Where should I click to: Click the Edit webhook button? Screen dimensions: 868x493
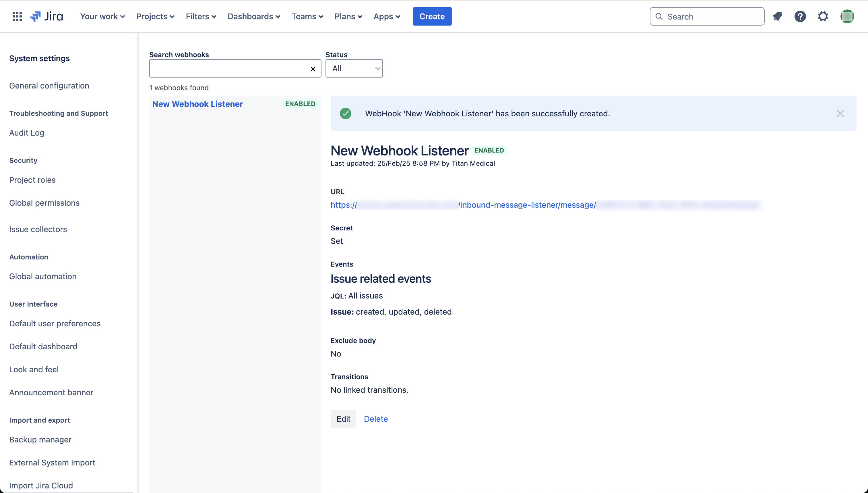343,419
